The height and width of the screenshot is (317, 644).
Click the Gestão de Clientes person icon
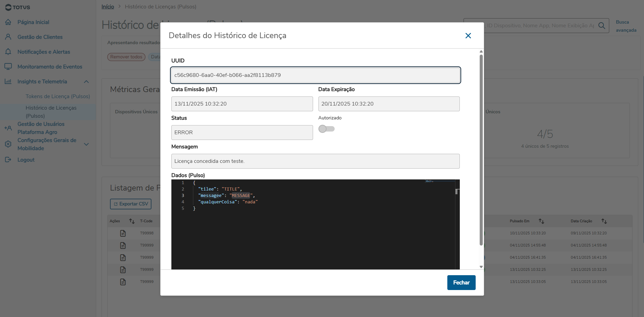point(8,37)
